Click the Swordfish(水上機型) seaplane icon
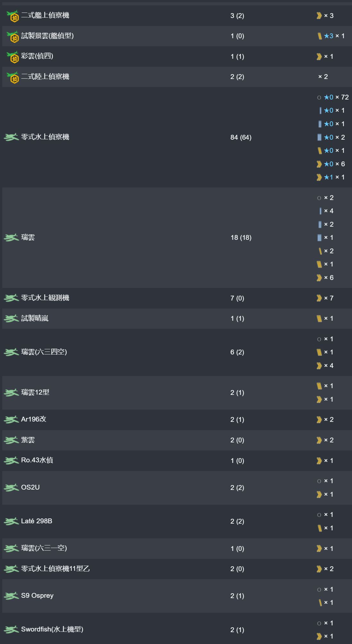This screenshot has width=352, height=644. click(11, 630)
